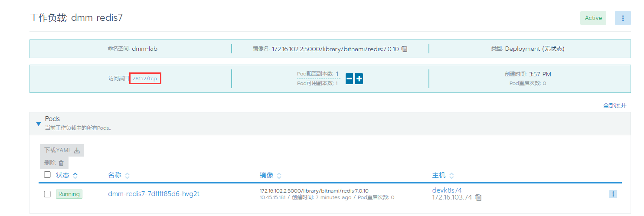Click the 3:57 PM creation time
This screenshot has height=216, width=644.
click(x=540, y=74)
